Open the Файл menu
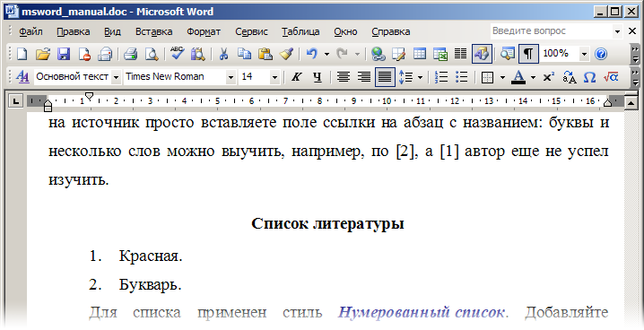Viewport: 644px width, 330px height. (30, 31)
